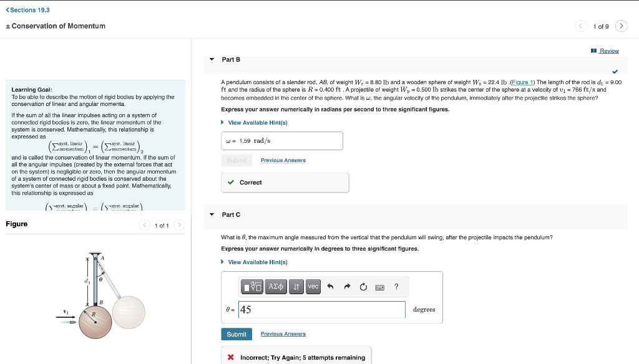This screenshot has width=639, height=364.
Task: Click the question mark help icon
Action: pos(396,287)
